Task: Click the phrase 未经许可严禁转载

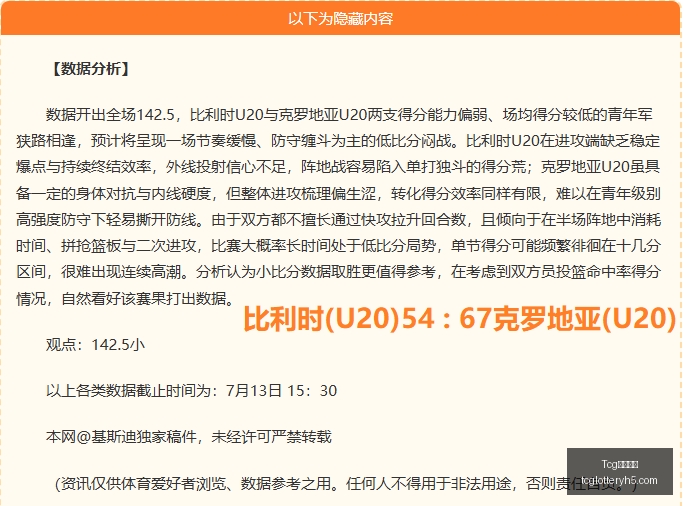Action: click(272, 436)
